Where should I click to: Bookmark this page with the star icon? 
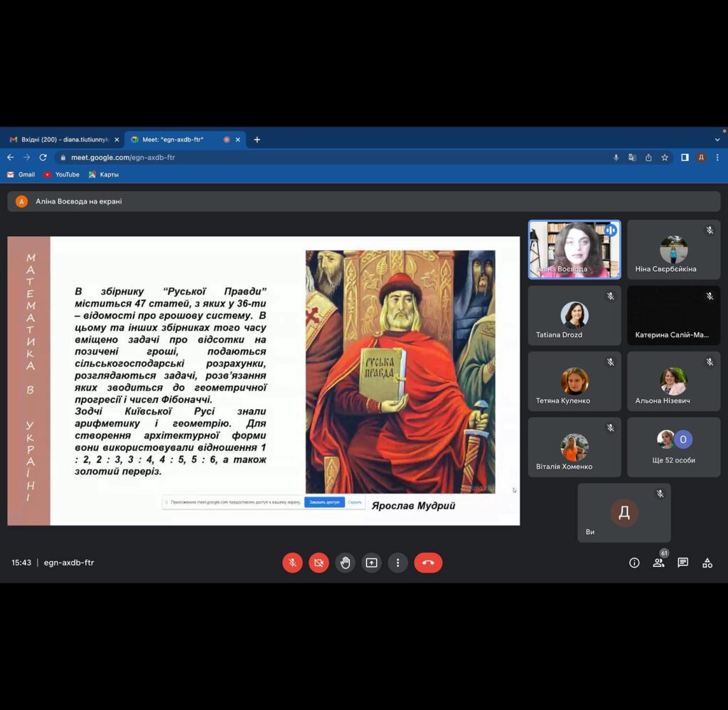[665, 157]
